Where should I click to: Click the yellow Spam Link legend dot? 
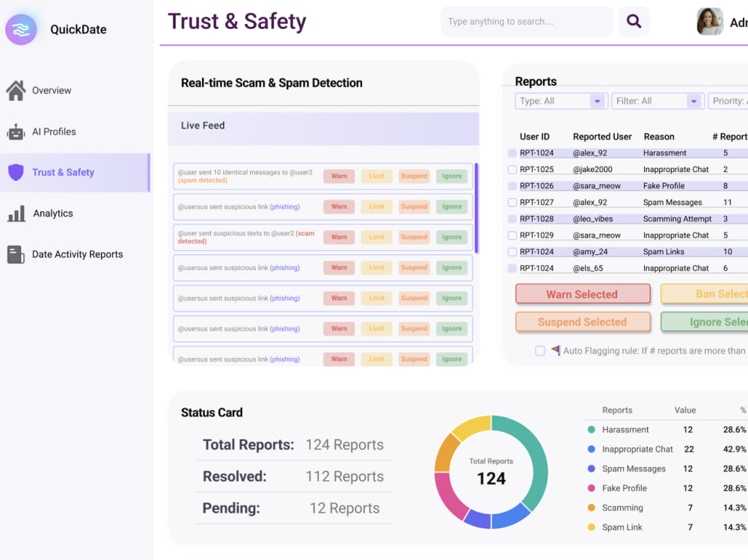tap(592, 527)
